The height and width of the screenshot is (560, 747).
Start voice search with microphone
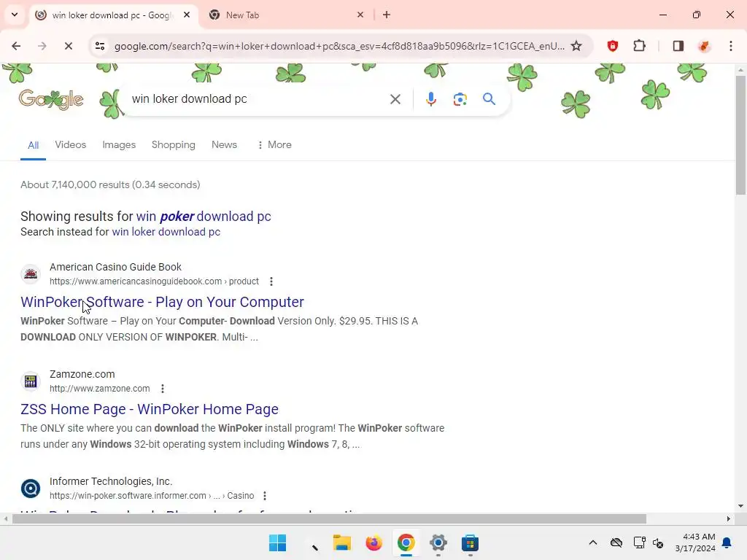430,99
